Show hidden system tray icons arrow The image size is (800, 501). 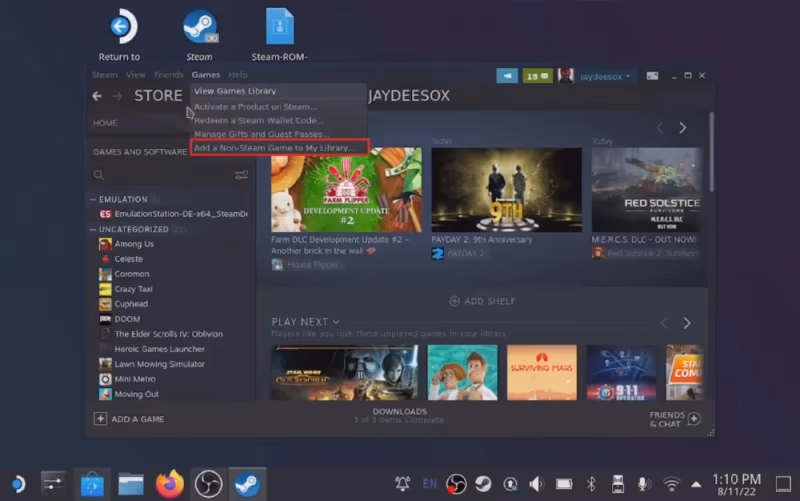[695, 484]
